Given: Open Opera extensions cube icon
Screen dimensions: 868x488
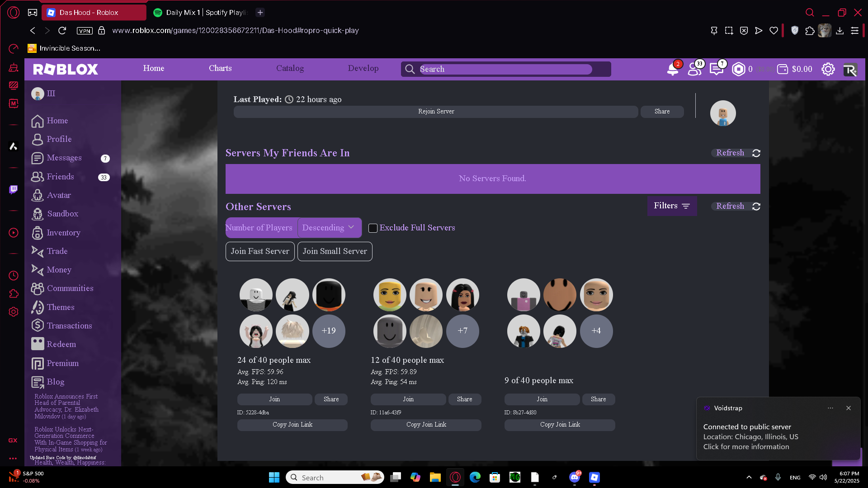Looking at the screenshot, I should 810,30.
